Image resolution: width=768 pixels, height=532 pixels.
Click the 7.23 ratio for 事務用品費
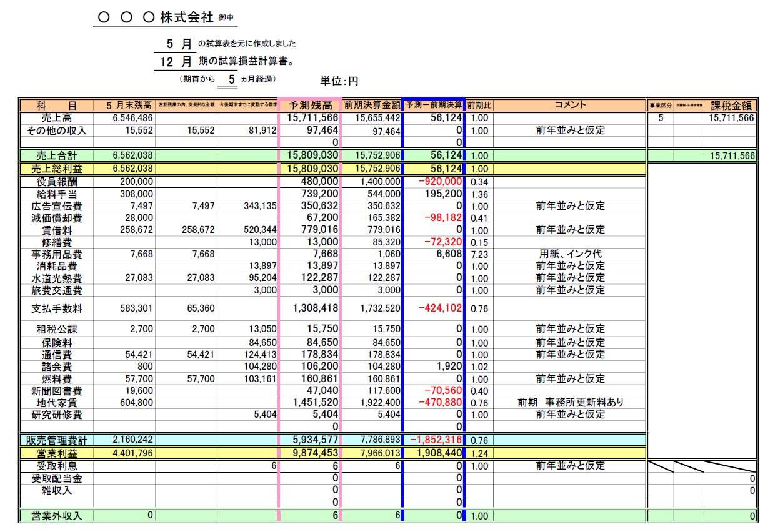pyautogui.click(x=479, y=254)
